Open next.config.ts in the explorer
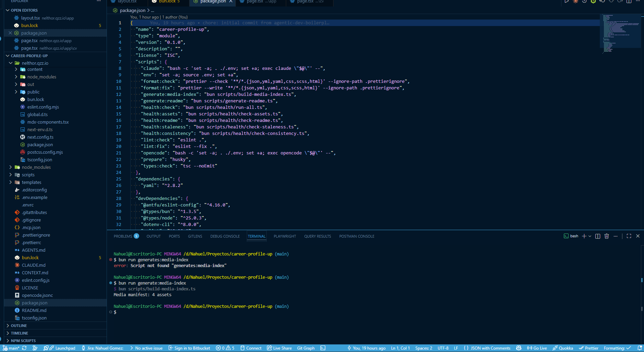Image resolution: width=644 pixels, height=352 pixels. pyautogui.click(x=40, y=137)
